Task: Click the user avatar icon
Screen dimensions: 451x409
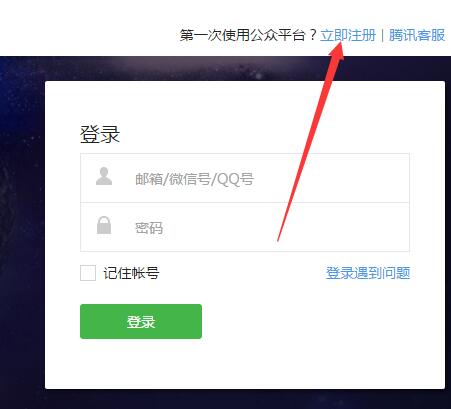Action: pos(104,176)
